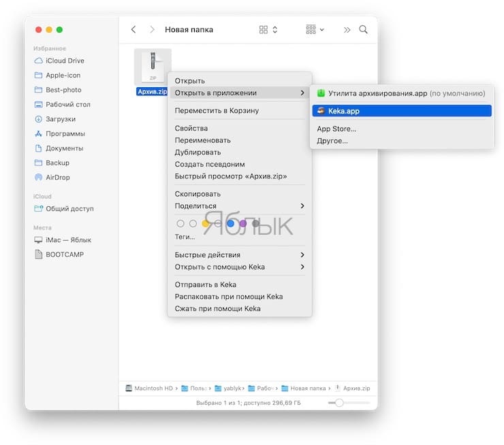Go to Рабочий стол in sidebar
This screenshot has width=504, height=445.
click(x=63, y=104)
